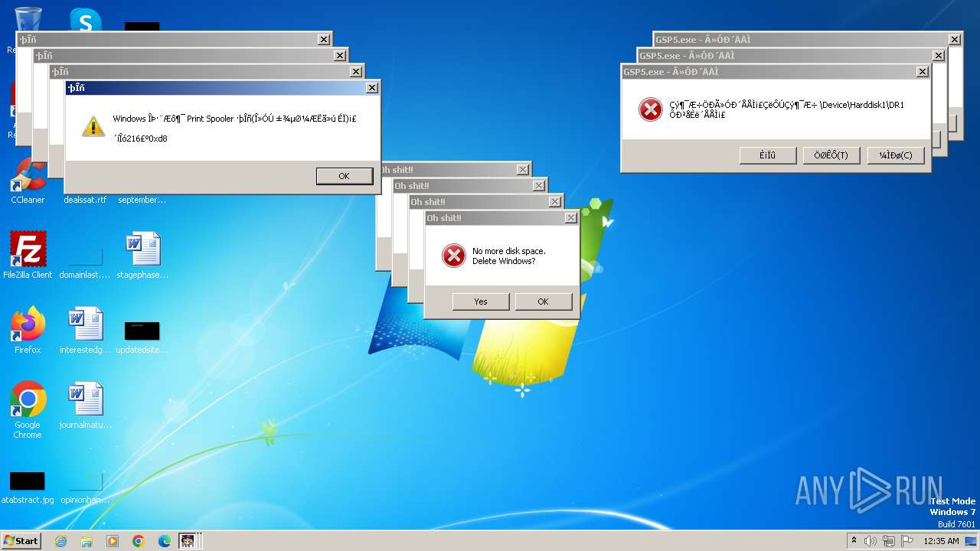Click the dealssat.rtf file label
980x551 pixels.
tap(85, 200)
